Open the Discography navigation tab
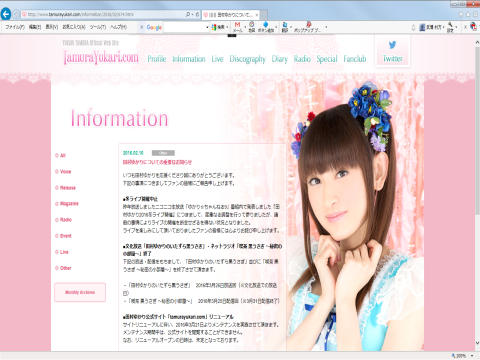480x360 pixels. tap(247, 59)
